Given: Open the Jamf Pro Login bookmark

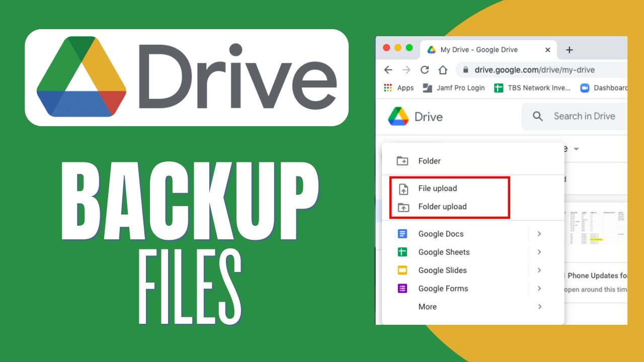Looking at the screenshot, I should 453,87.
